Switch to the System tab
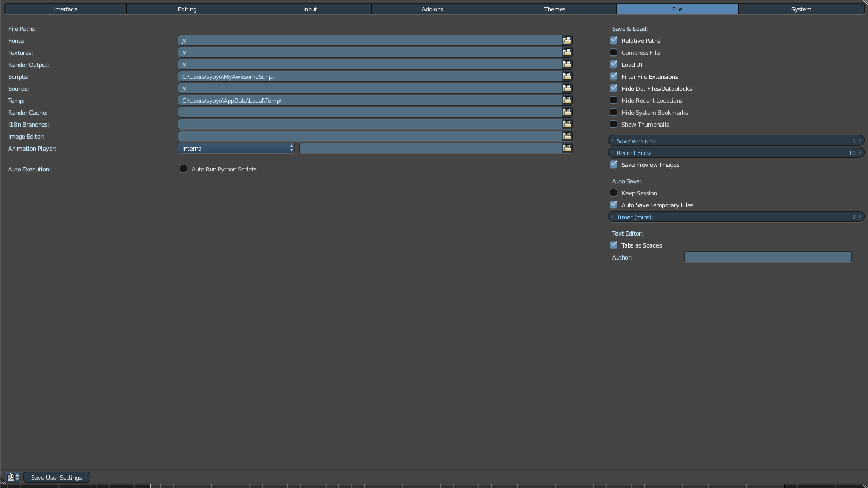The height and width of the screenshot is (488, 868). pyautogui.click(x=801, y=9)
